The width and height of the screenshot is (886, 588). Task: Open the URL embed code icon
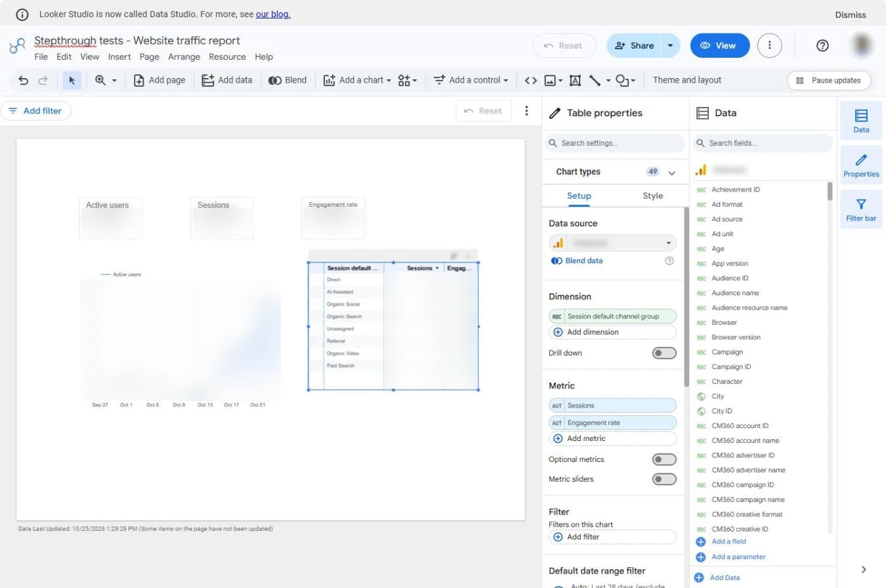pos(531,80)
